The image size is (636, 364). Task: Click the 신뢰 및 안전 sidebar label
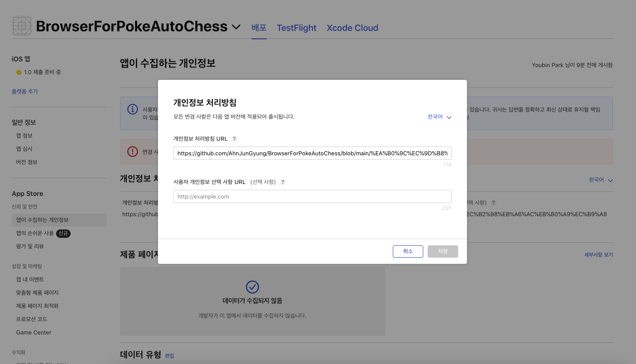pyautogui.click(x=25, y=206)
